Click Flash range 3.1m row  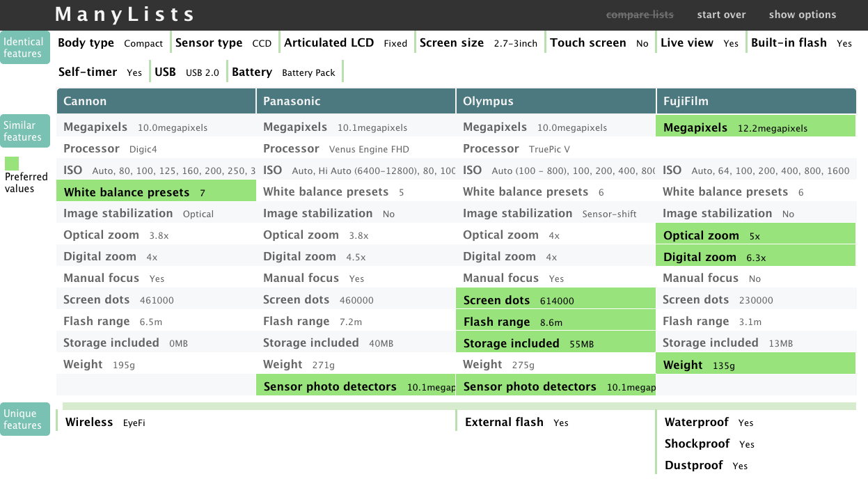pyautogui.click(x=756, y=322)
